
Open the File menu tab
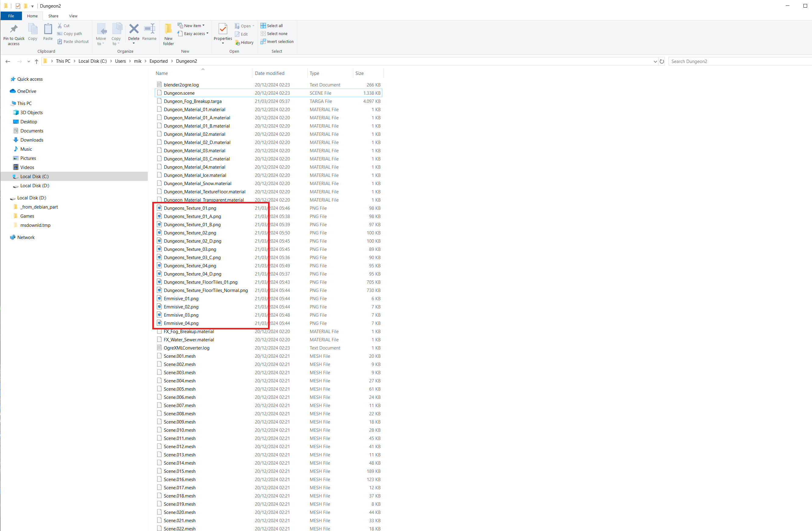coord(11,16)
